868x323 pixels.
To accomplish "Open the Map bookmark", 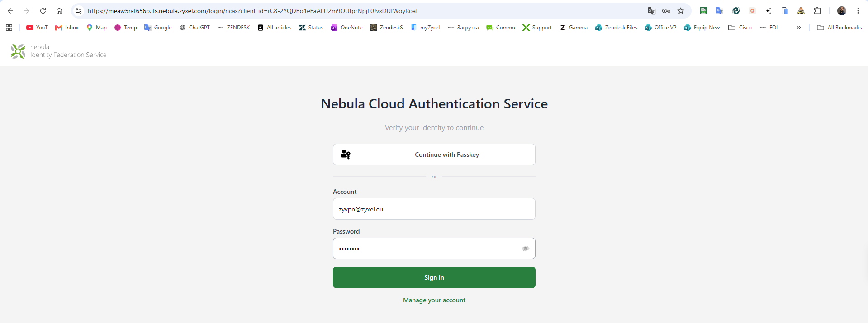I will pyautogui.click(x=97, y=28).
